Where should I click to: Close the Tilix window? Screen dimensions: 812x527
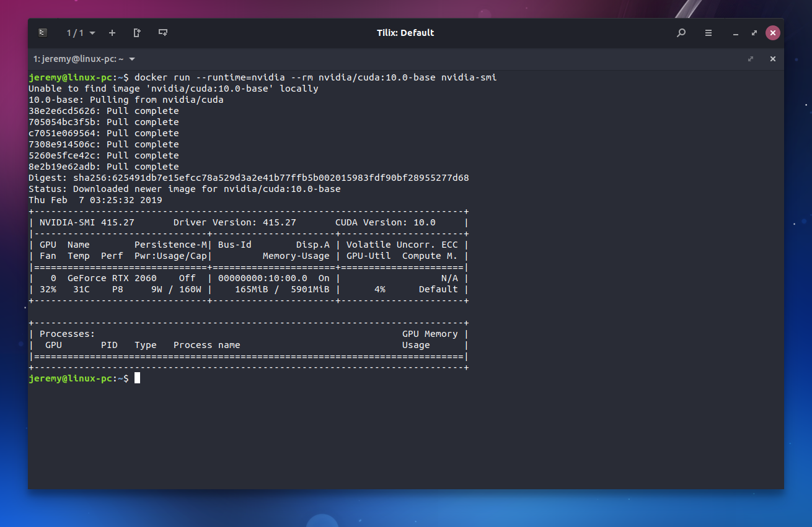click(772, 33)
